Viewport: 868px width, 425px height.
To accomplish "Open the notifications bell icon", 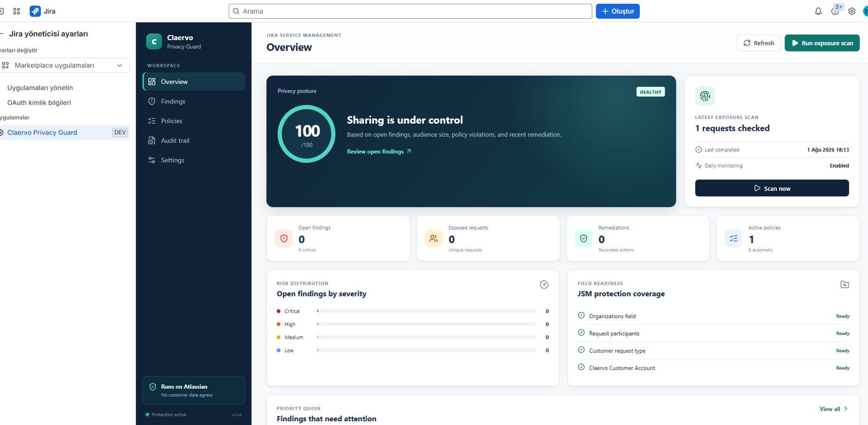I will click(x=818, y=11).
